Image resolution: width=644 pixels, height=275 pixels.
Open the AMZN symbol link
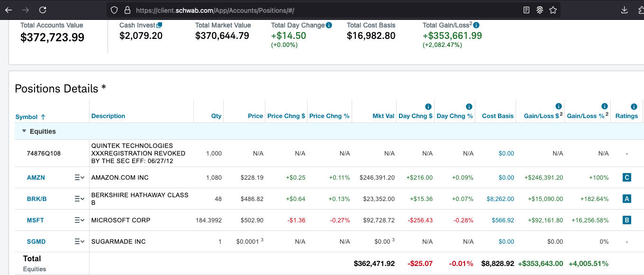[36, 178]
